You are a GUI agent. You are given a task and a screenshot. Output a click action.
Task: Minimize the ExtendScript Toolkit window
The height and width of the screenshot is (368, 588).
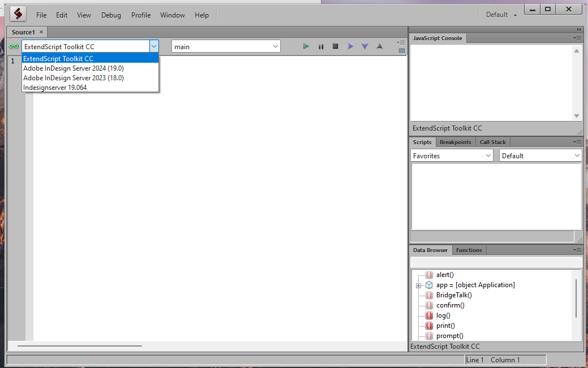point(532,10)
